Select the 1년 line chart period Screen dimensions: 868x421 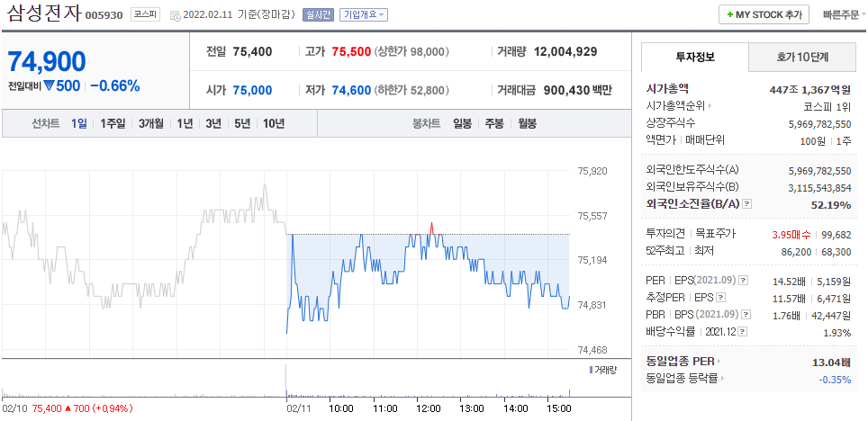pos(185,123)
